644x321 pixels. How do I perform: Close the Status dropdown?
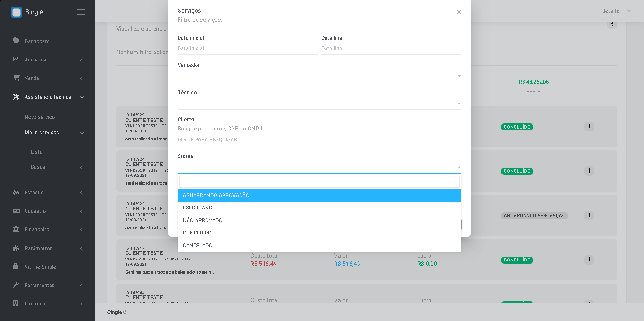(319, 167)
